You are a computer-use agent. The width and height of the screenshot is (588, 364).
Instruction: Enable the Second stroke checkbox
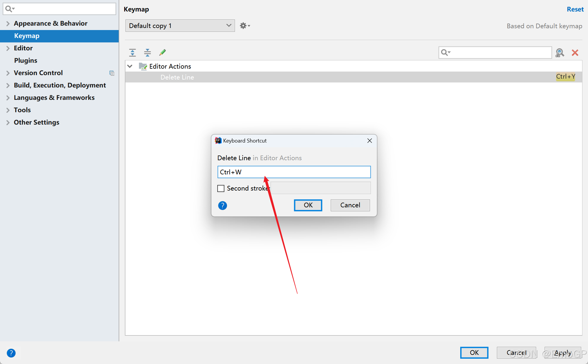(x=221, y=188)
